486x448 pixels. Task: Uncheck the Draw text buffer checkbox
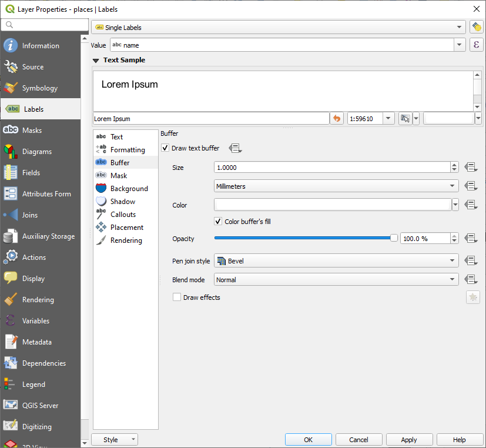(165, 148)
